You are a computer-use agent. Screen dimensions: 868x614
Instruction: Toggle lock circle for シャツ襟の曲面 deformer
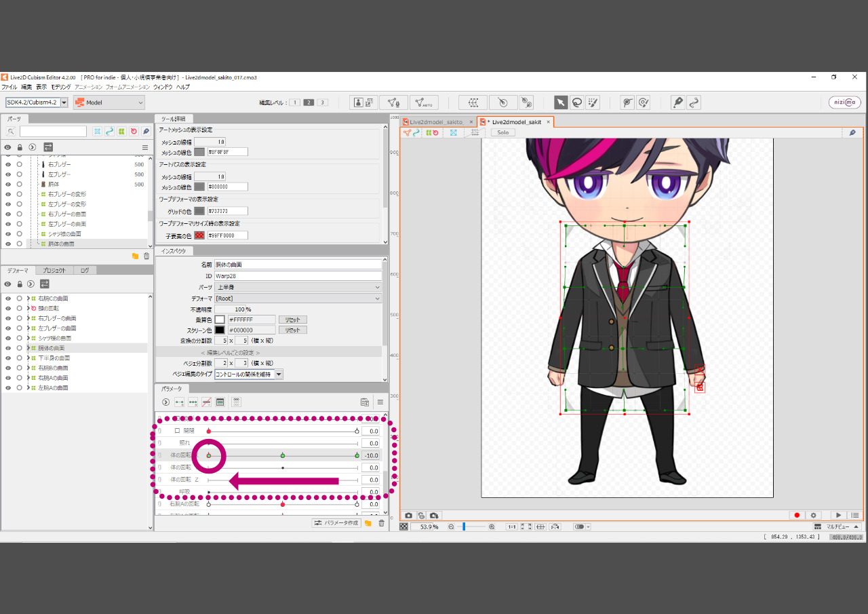tap(19, 338)
